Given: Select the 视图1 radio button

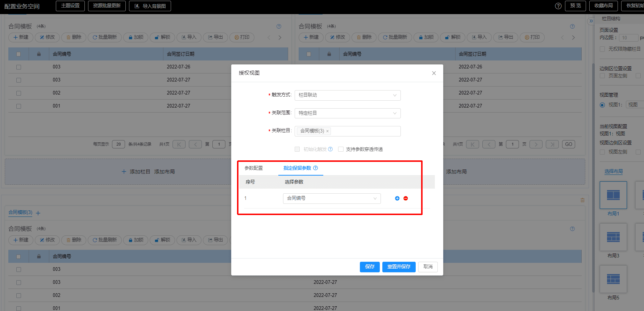Looking at the screenshot, I should (602, 105).
